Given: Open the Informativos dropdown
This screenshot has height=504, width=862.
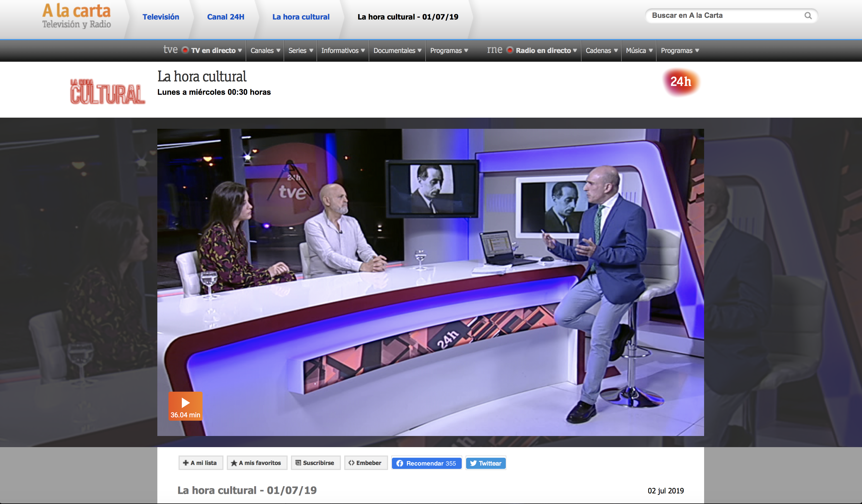Looking at the screenshot, I should (343, 51).
